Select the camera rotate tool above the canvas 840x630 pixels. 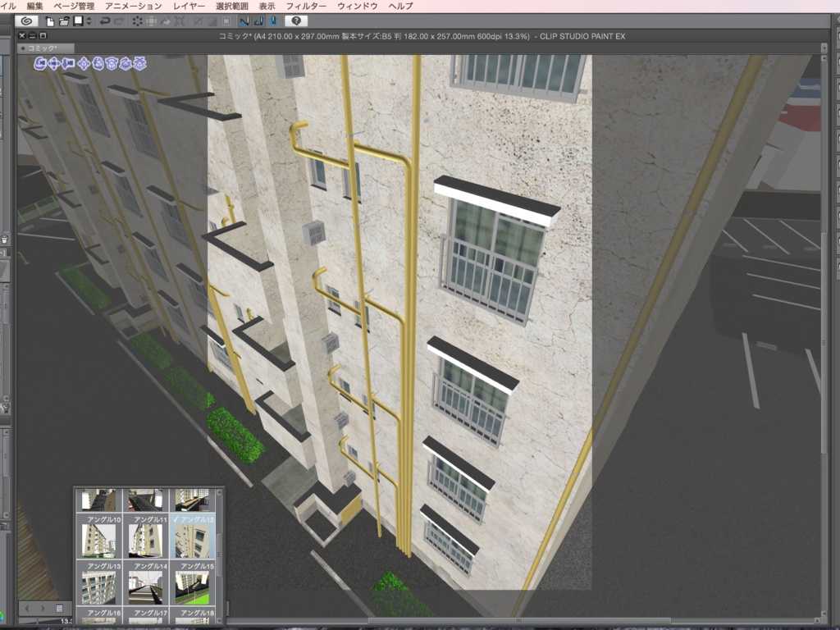coord(39,63)
